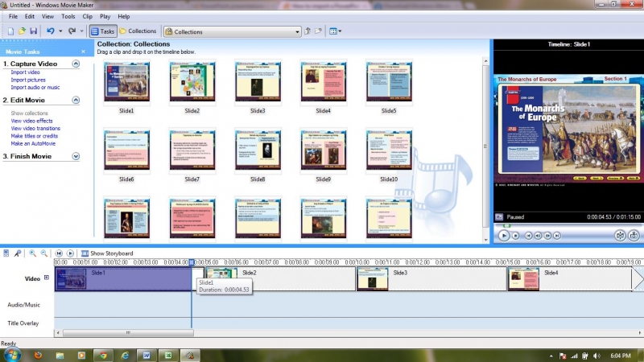Click the Narrate Timeline microphone icon

[x=19, y=253]
